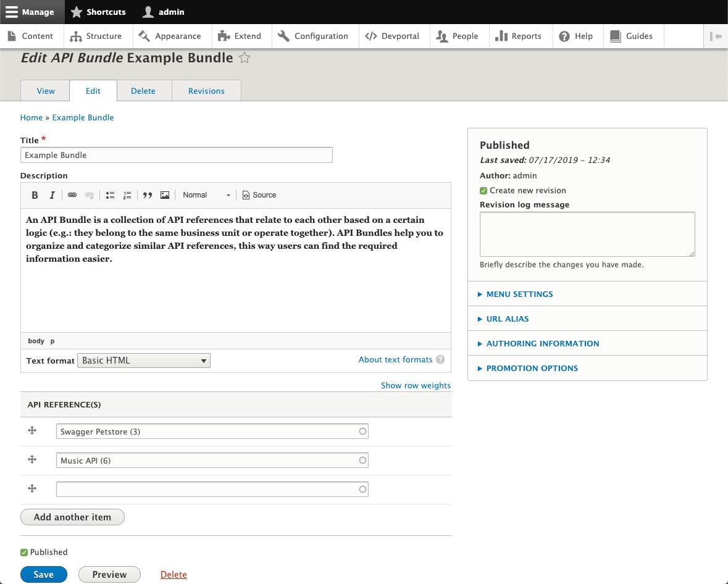Open the Text format dropdown
The width and height of the screenshot is (728, 584).
coord(143,360)
